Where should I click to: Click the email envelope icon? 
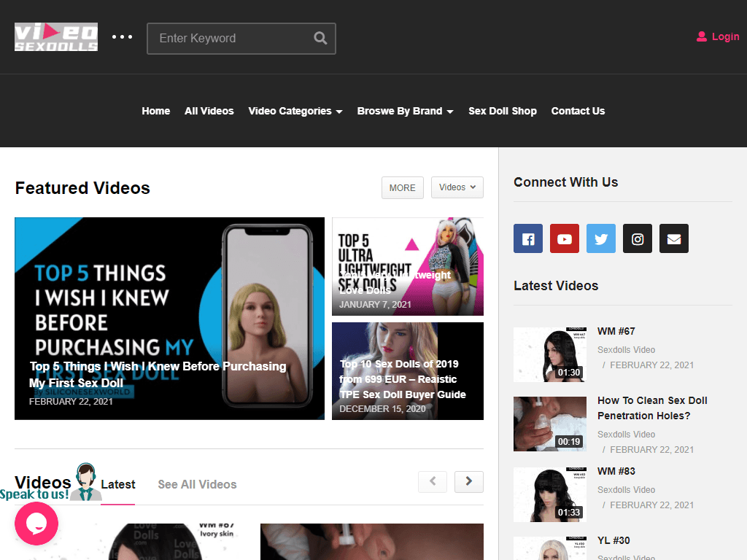[674, 238]
